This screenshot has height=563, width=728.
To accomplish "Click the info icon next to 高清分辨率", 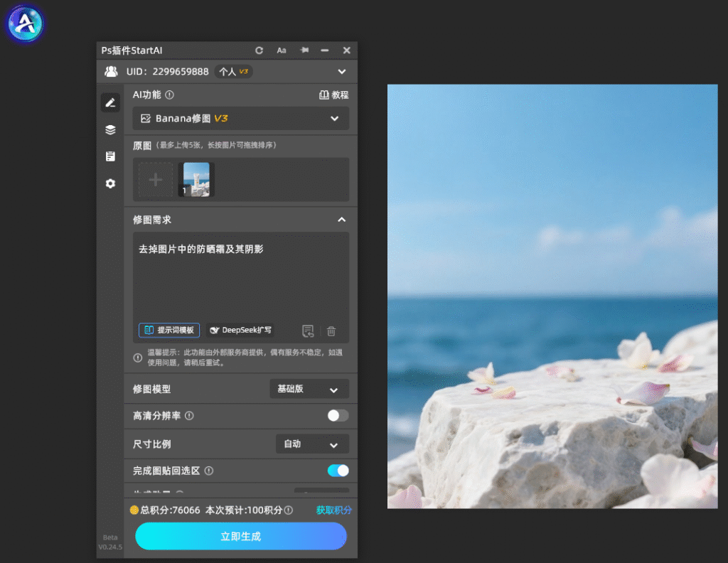I will point(189,416).
